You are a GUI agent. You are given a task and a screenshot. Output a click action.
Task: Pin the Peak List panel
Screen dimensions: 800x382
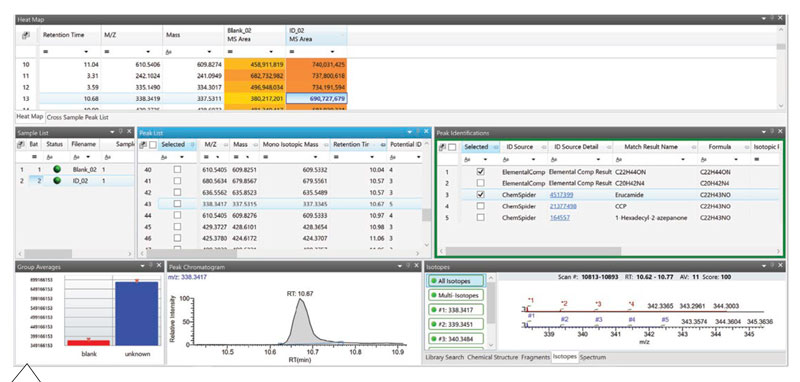[x=417, y=132]
